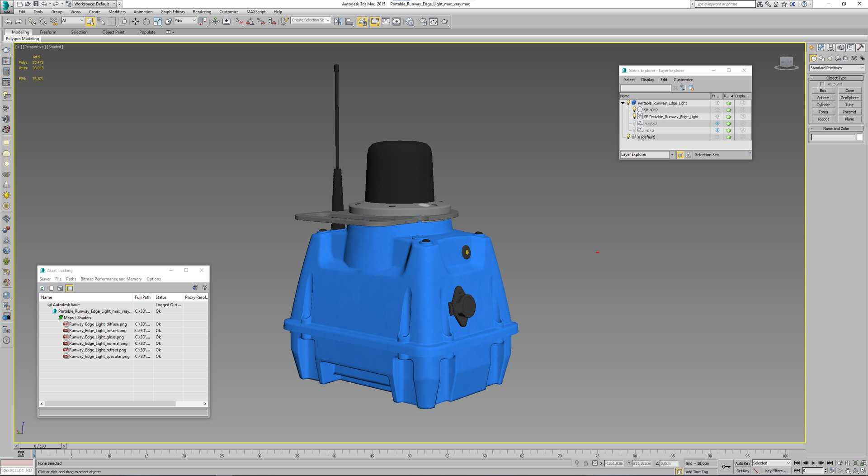Viewport: 868px width, 476px height.
Task: Click the Sort by Hierarchy icon in Scene Explorer
Action: (688, 155)
